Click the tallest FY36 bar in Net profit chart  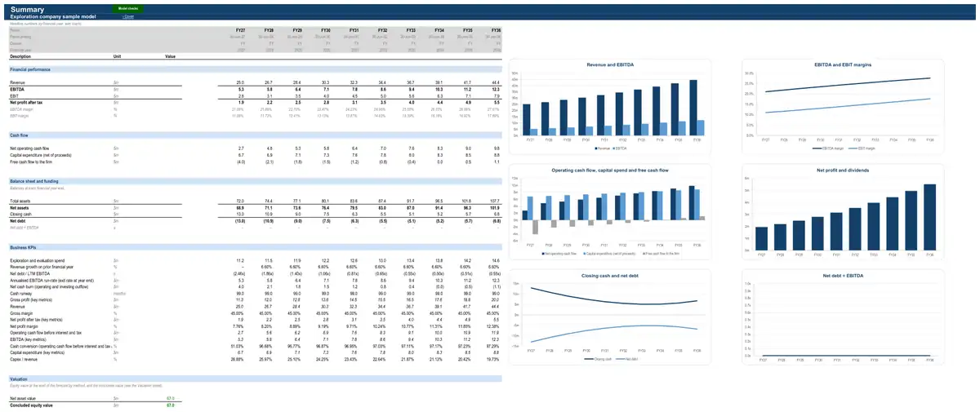click(929, 217)
